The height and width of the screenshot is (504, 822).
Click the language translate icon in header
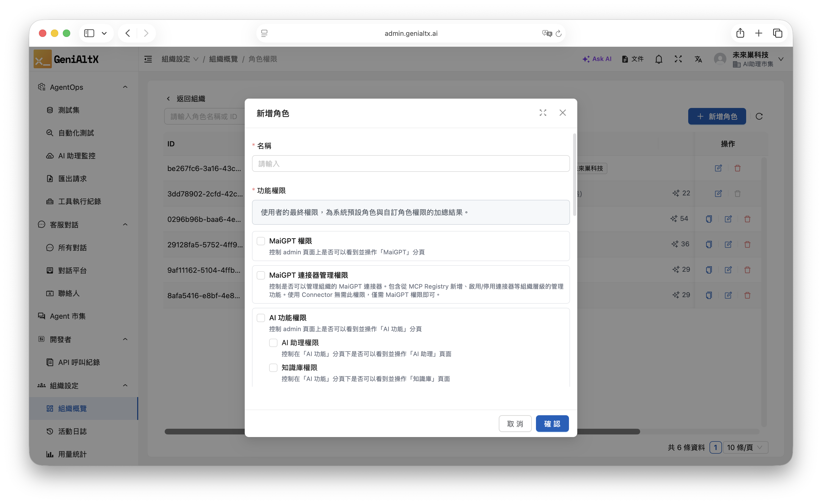point(698,59)
